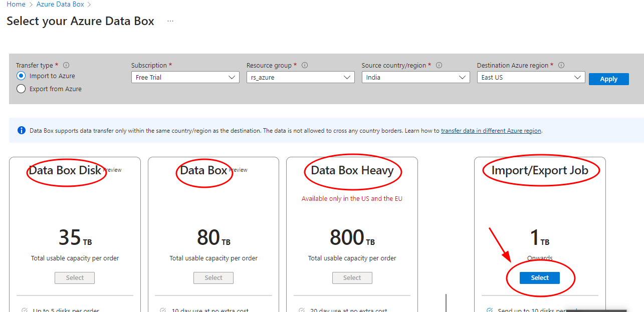Choose Export from Azure transfer type

click(21, 89)
